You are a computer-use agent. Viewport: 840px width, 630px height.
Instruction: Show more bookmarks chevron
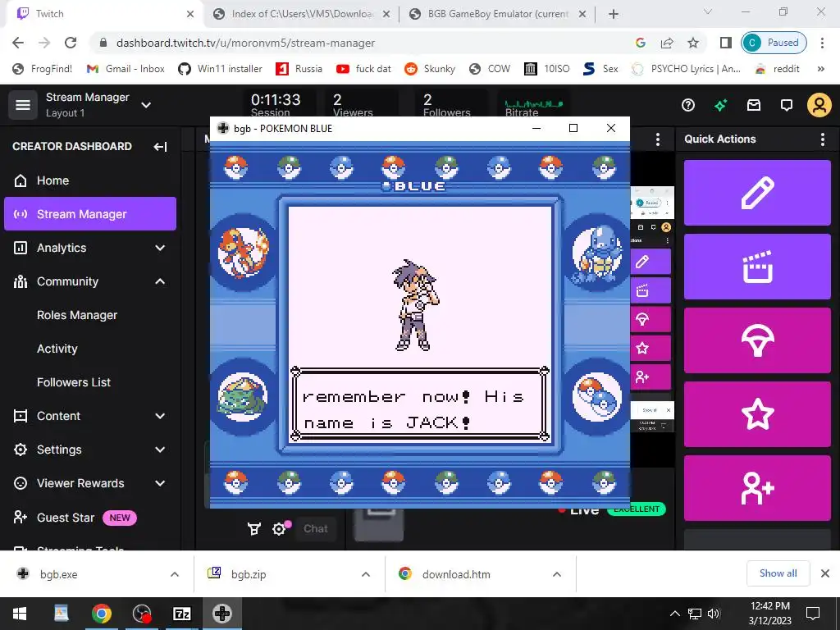[x=820, y=69]
